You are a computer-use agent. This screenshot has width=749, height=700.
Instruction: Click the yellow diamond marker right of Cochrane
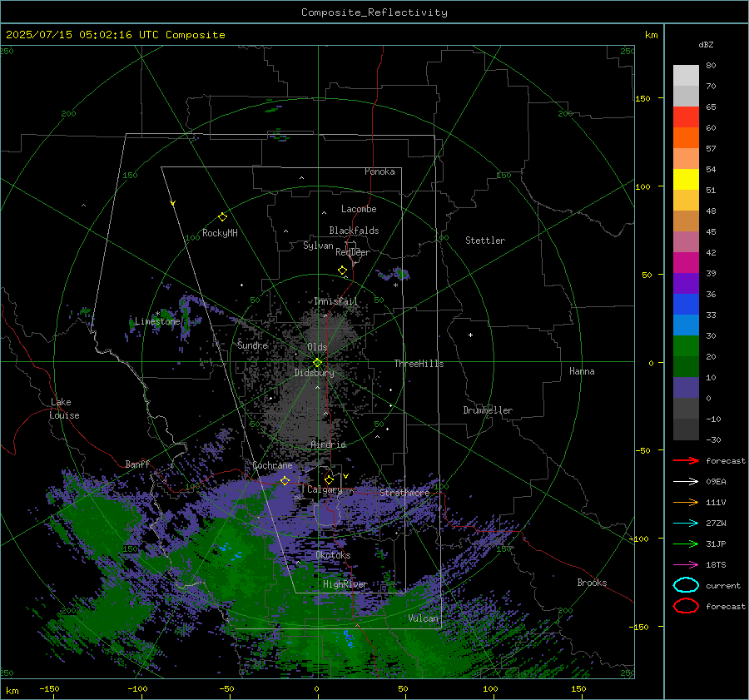tap(285, 480)
